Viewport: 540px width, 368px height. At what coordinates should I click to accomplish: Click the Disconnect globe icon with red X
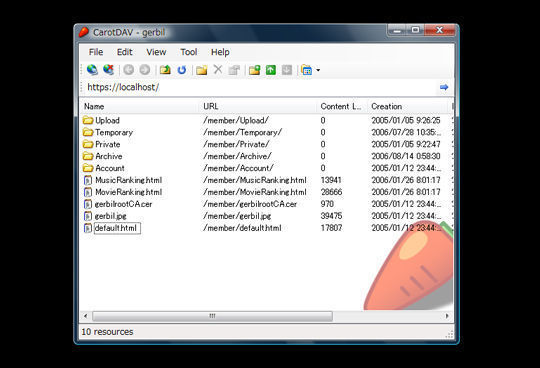pyautogui.click(x=108, y=70)
